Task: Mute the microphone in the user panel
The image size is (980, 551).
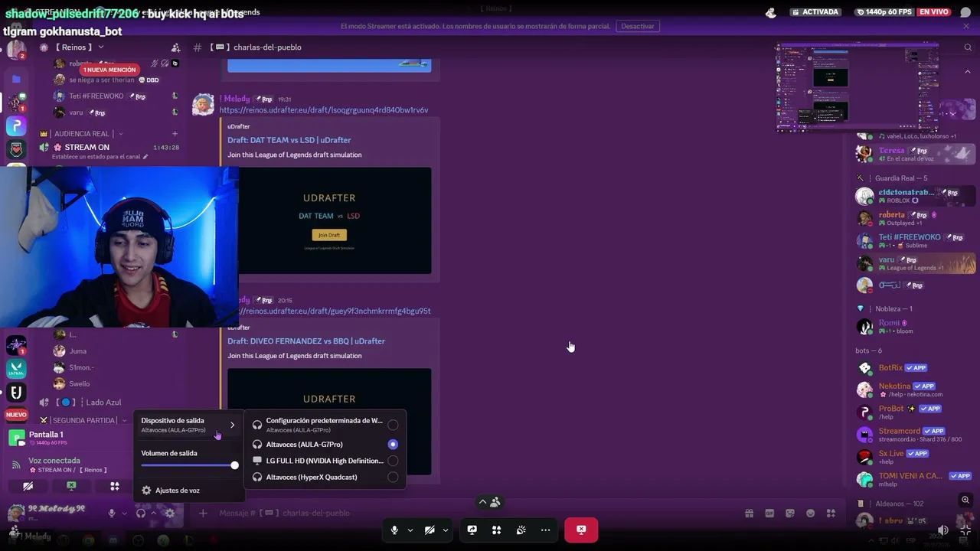Action: 112,514
